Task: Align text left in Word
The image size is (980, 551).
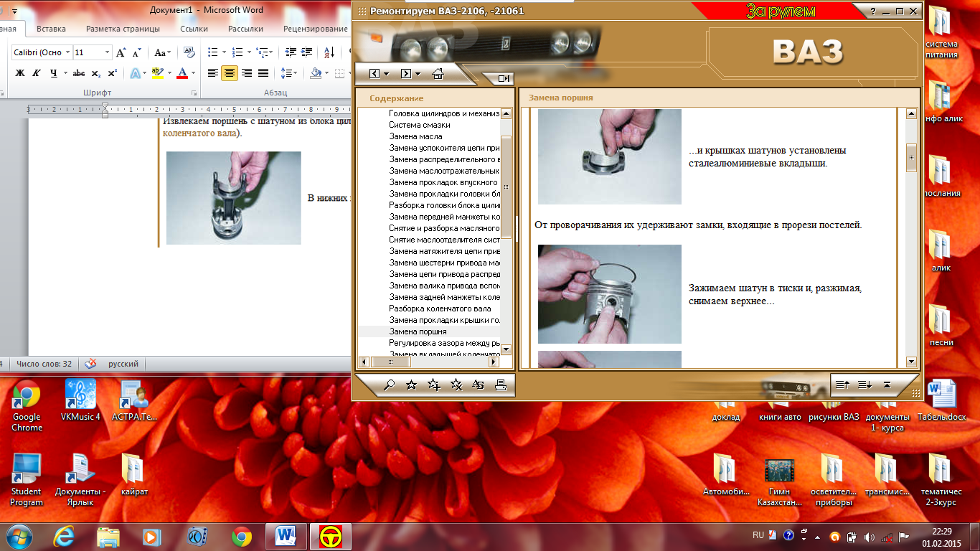Action: (x=212, y=73)
